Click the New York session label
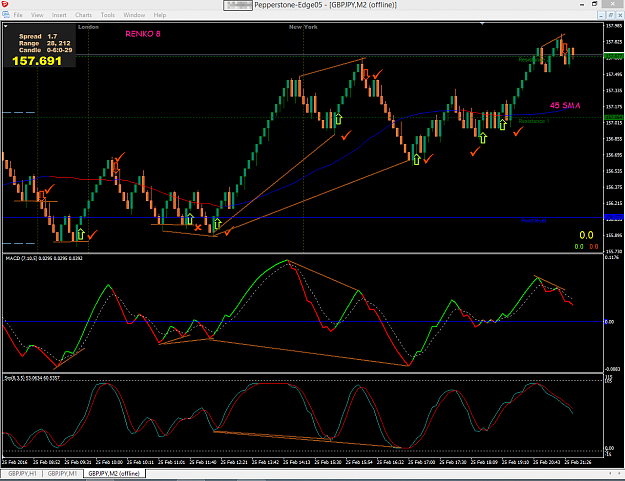Image resolution: width=625 pixels, height=481 pixels. coord(303,27)
